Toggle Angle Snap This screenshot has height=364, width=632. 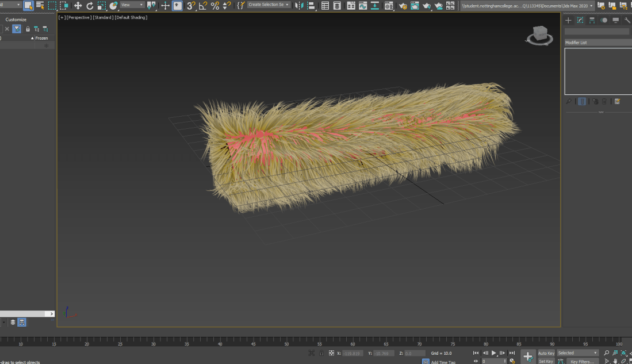(202, 6)
